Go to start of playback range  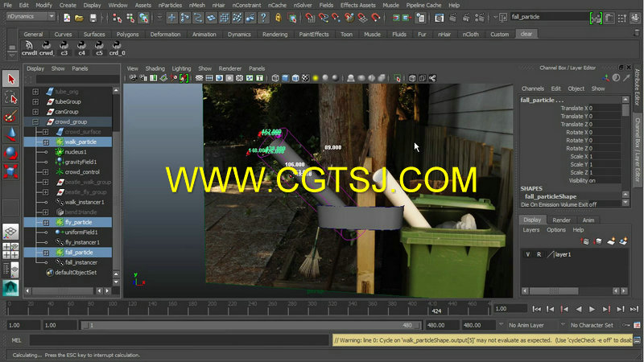point(536,309)
